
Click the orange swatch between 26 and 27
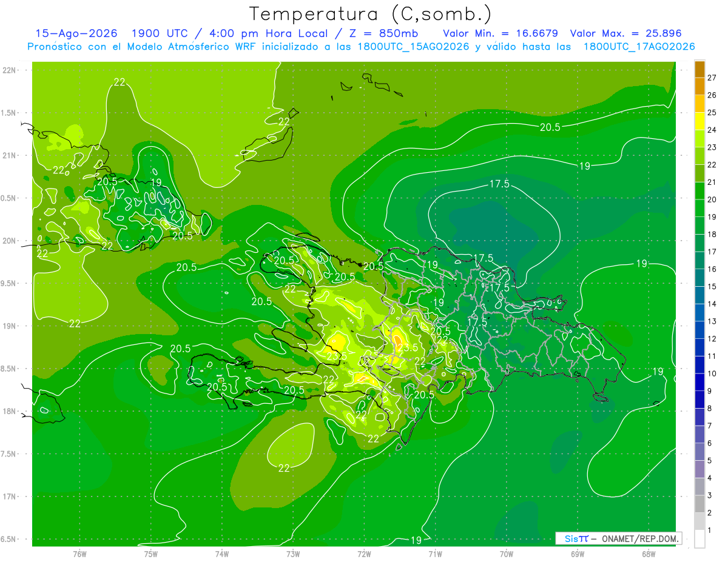click(x=699, y=85)
